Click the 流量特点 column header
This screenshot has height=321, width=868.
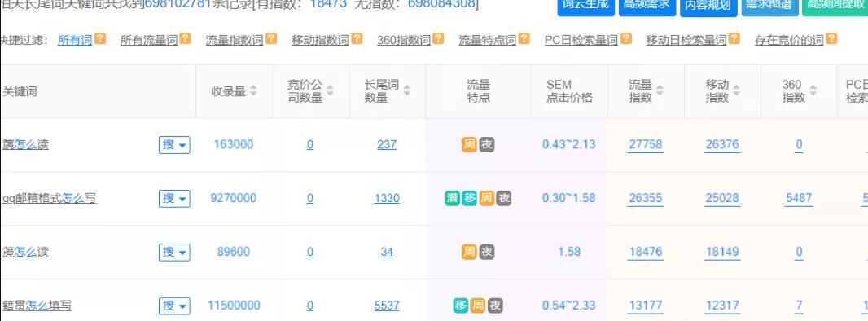coord(478,90)
